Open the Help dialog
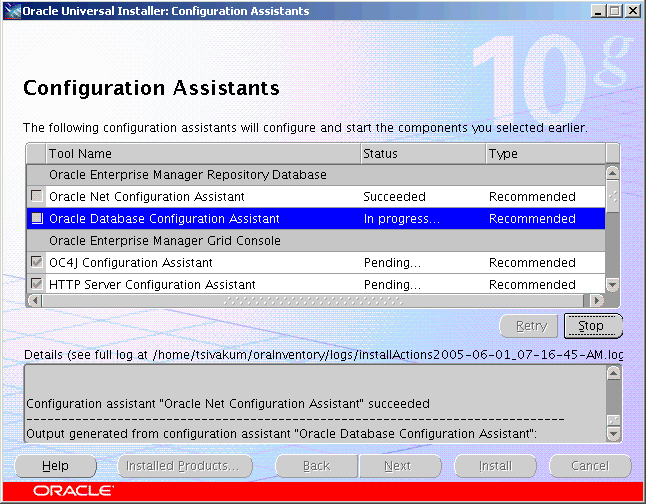 55,466
